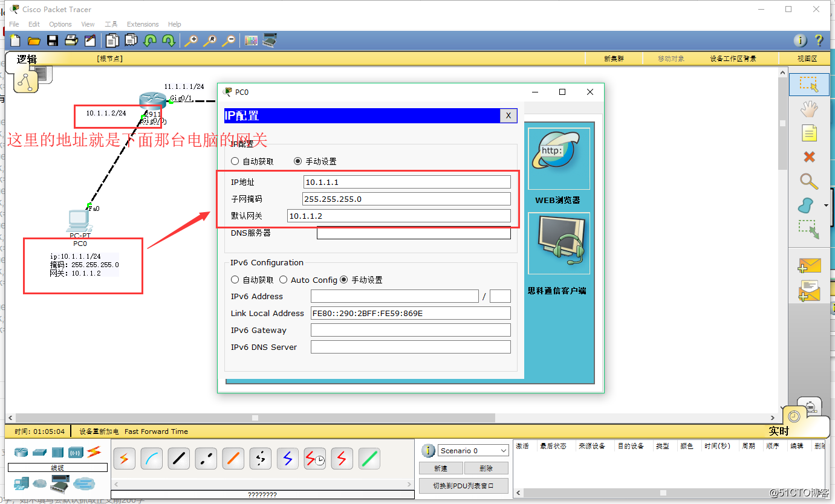This screenshot has width=835, height=504.
Task: Undo with the left green arrow icon
Action: point(149,40)
